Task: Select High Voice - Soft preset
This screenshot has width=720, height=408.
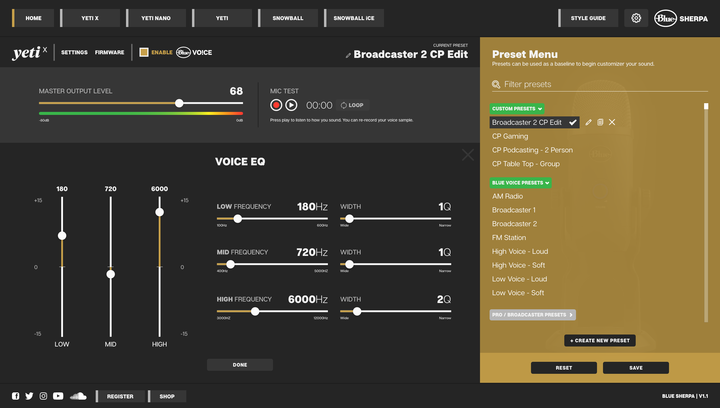Action: 518,265
